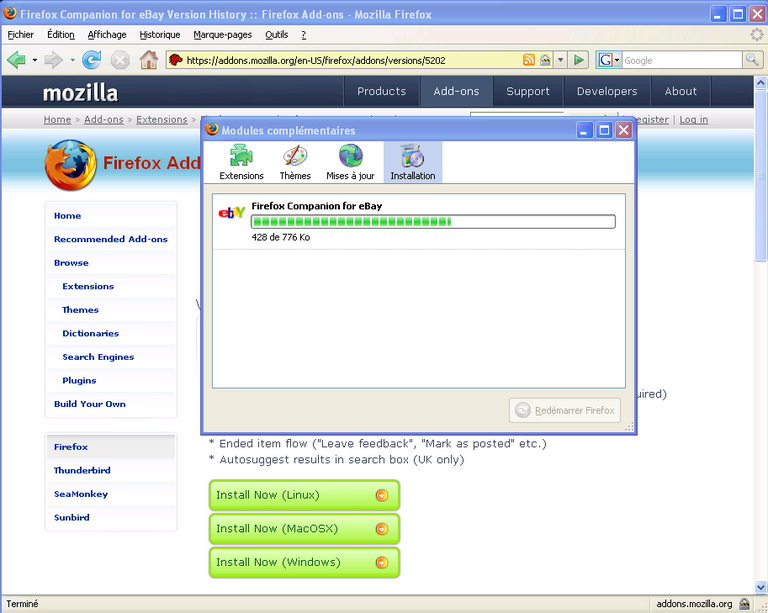
Task: Click the RSS feed icon in address bar
Action: [529, 60]
